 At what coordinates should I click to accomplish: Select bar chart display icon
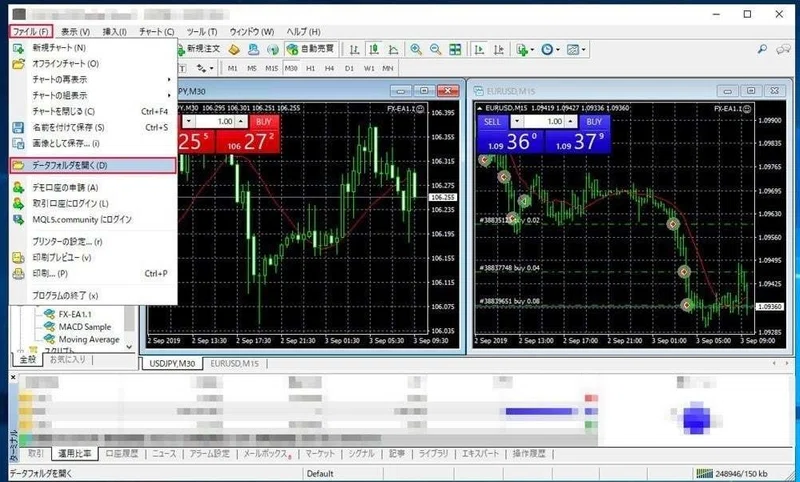coord(354,49)
